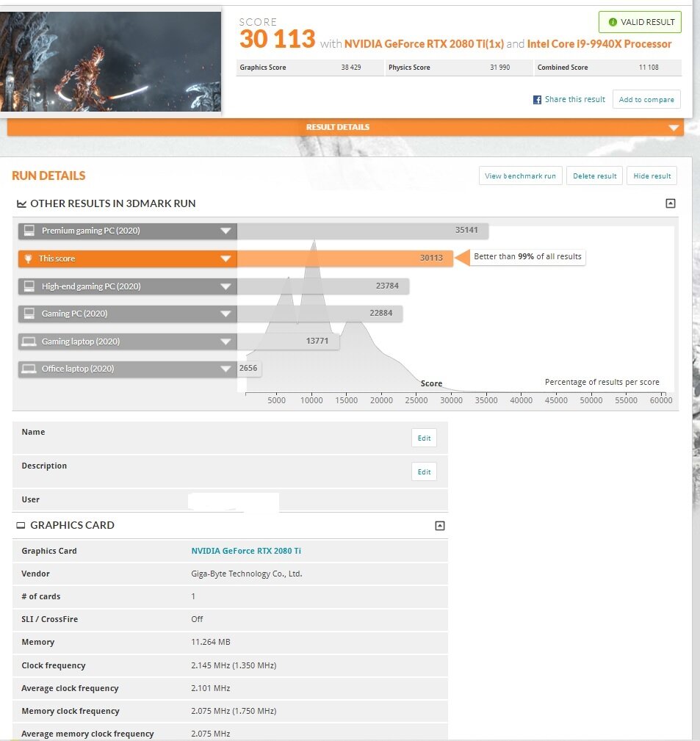
Task: Click the Better than 99% of all results callout
Action: click(527, 256)
